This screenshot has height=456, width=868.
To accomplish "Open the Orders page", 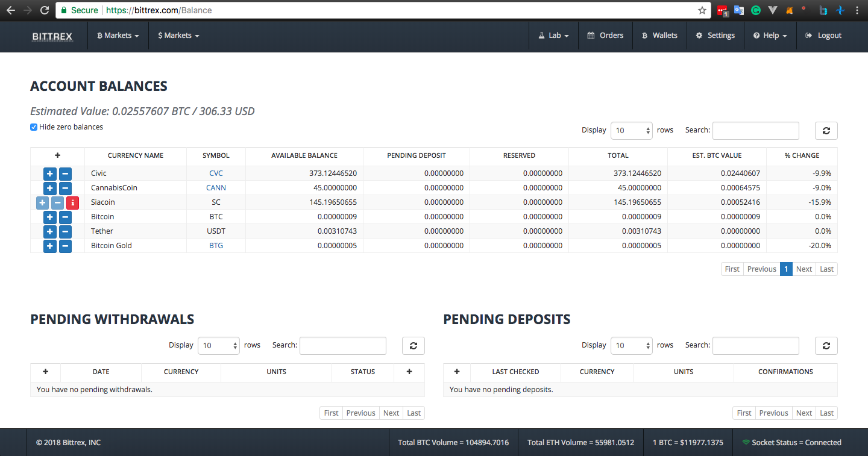I will coord(605,36).
